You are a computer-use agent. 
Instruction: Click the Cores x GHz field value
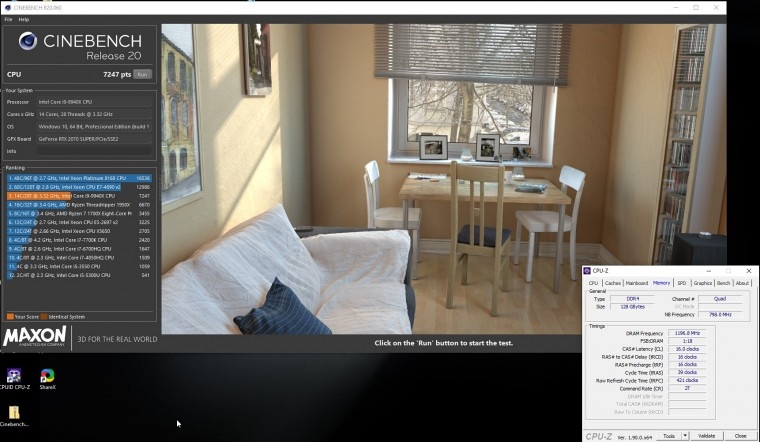tap(94, 114)
